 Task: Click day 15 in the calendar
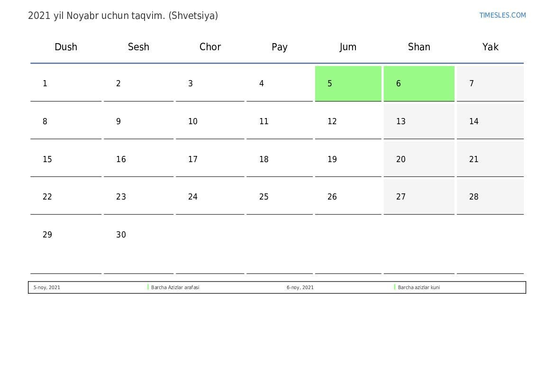point(66,159)
